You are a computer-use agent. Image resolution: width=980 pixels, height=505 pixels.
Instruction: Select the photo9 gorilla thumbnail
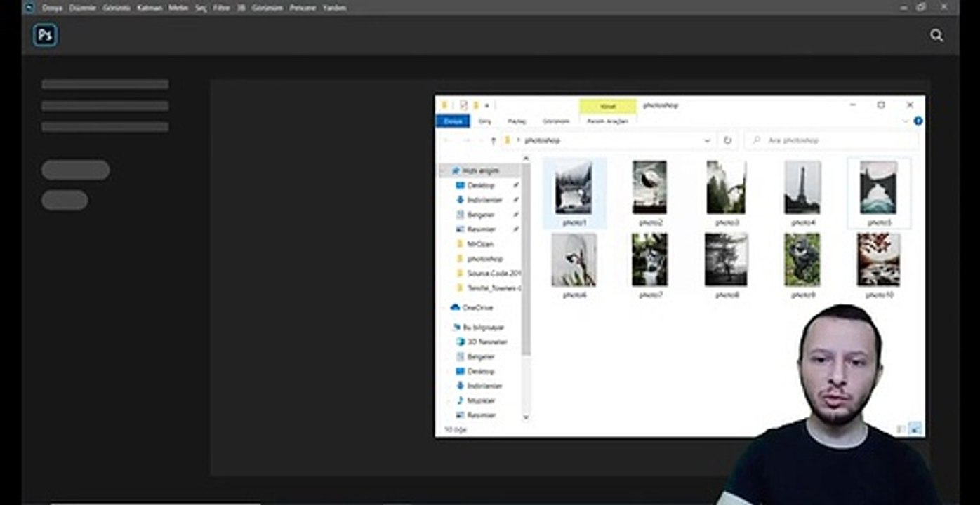point(802,260)
